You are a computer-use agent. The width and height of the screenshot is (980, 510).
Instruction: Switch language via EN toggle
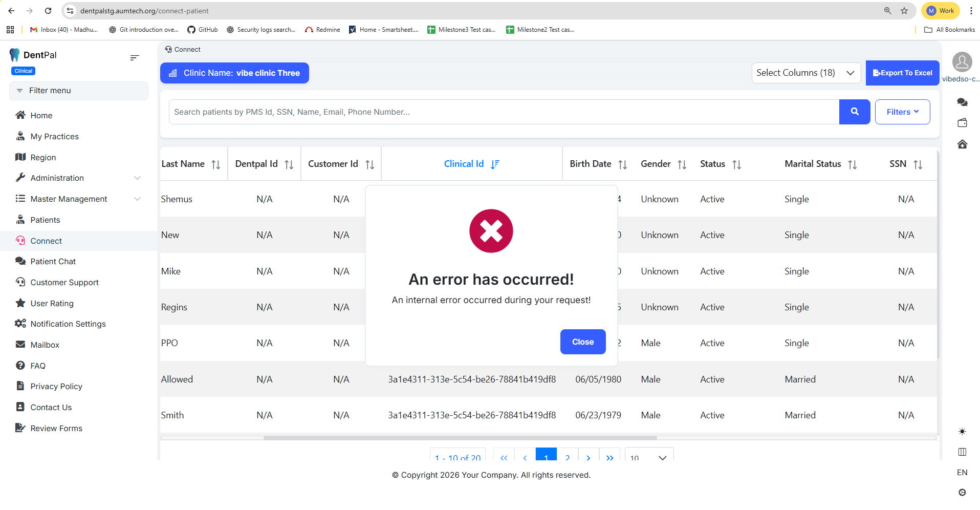click(962, 472)
